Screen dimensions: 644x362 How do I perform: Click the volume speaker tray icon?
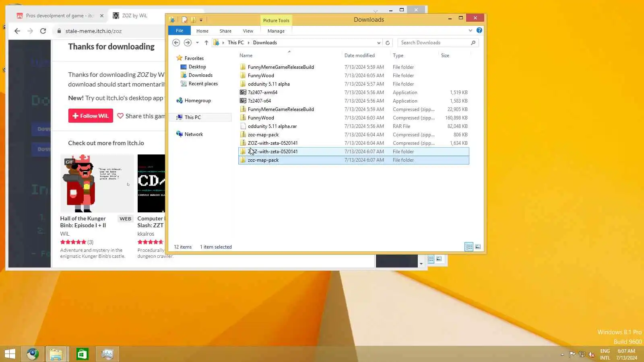pyautogui.click(x=591, y=354)
